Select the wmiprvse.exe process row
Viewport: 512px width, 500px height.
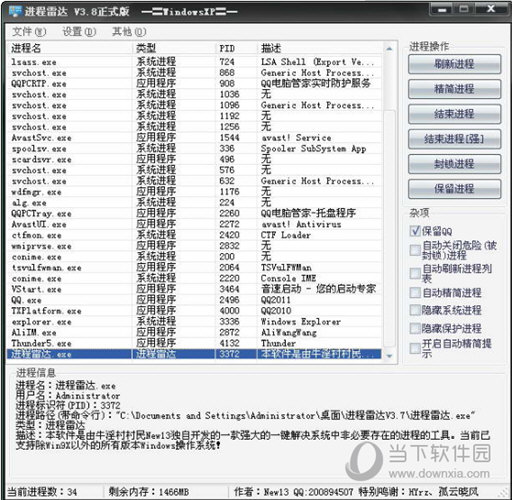195,246
